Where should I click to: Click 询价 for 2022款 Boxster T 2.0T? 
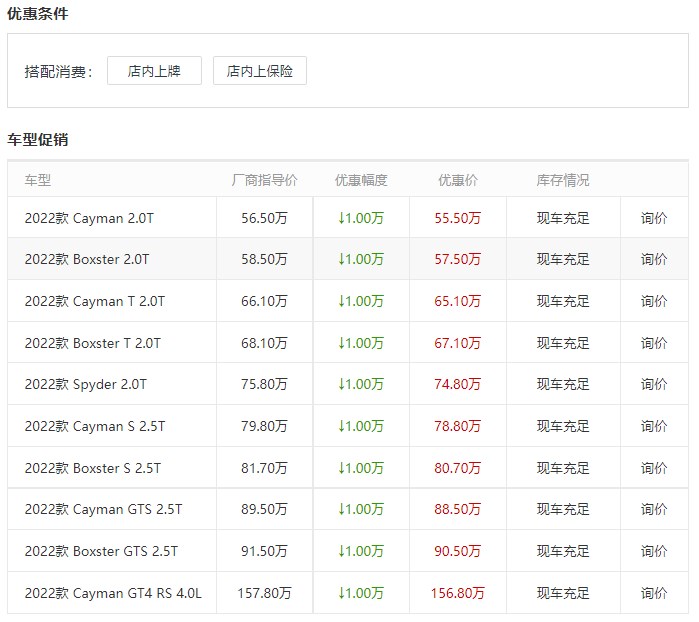tap(654, 343)
